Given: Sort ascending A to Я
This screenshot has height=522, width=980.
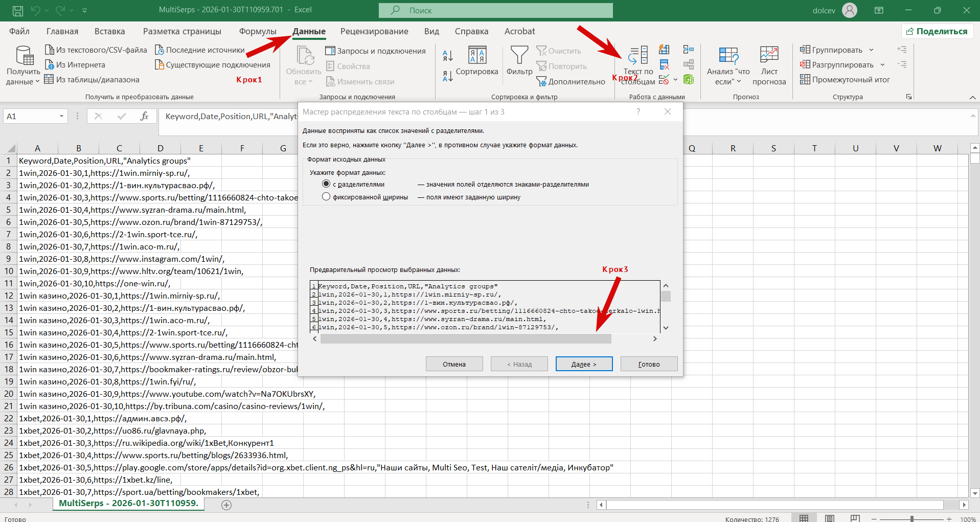Looking at the screenshot, I should (x=448, y=55).
